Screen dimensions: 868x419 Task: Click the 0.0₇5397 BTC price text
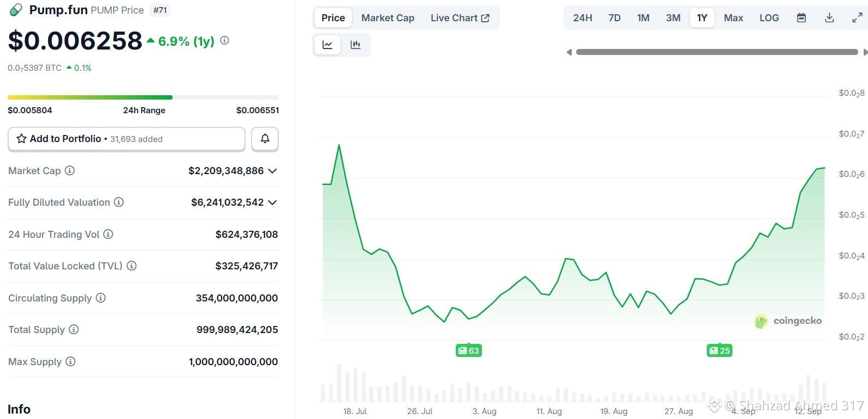[34, 68]
